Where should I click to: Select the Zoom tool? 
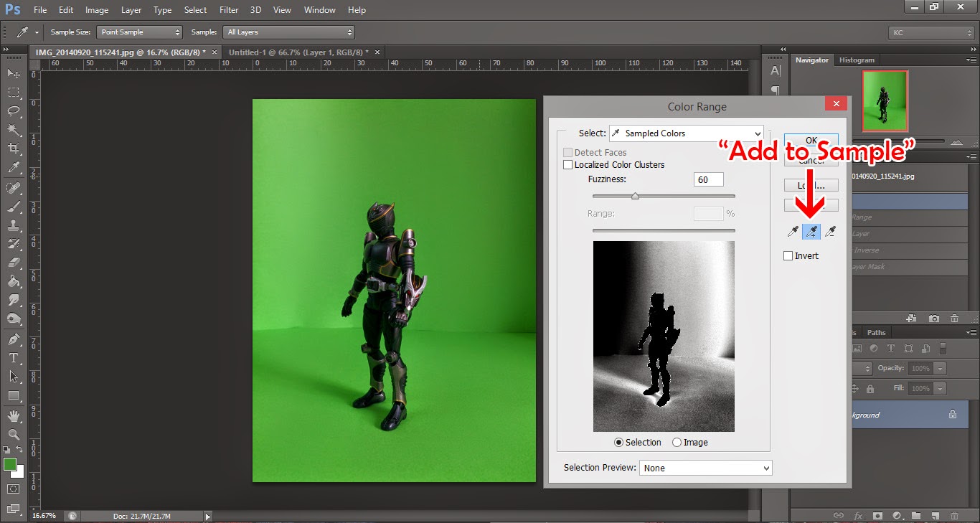(14, 434)
